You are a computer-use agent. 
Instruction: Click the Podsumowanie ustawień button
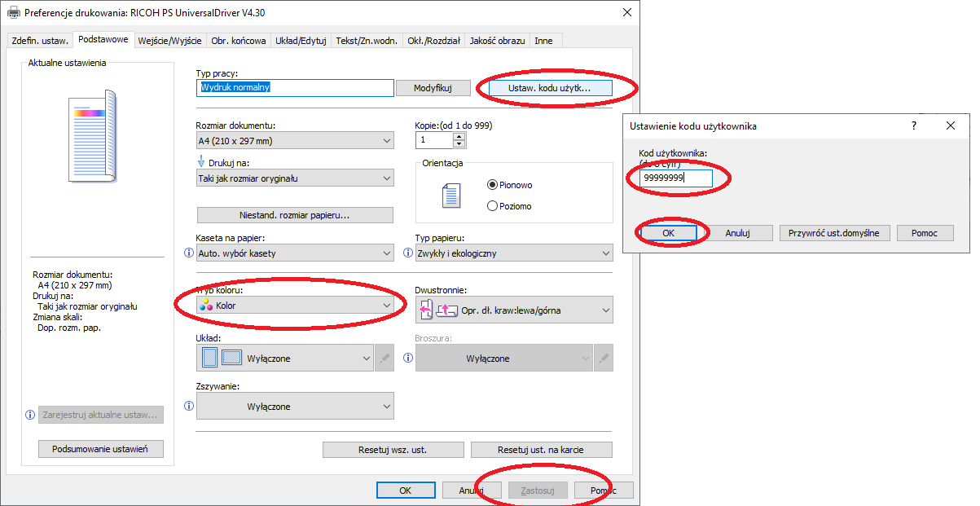(x=100, y=449)
